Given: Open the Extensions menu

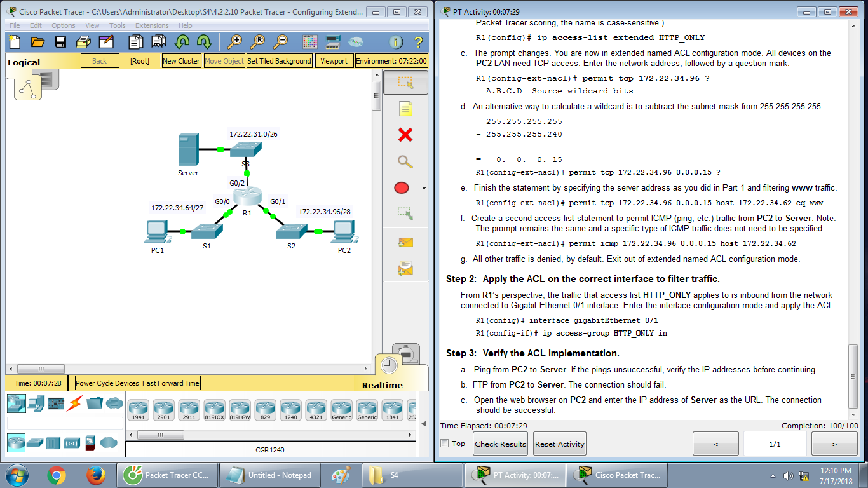Looking at the screenshot, I should [152, 25].
